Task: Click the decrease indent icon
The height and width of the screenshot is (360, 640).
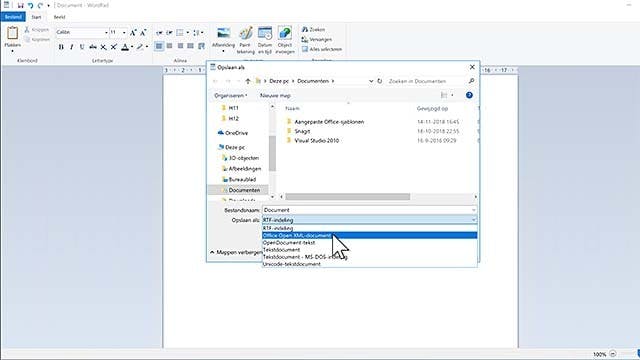Action: pos(159,33)
